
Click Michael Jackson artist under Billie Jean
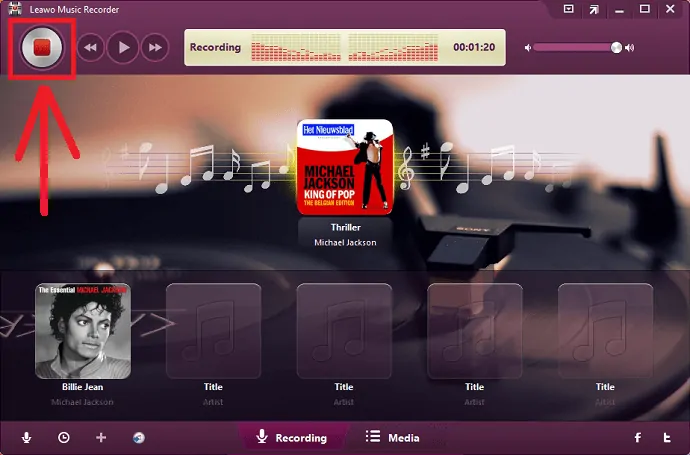[82, 402]
